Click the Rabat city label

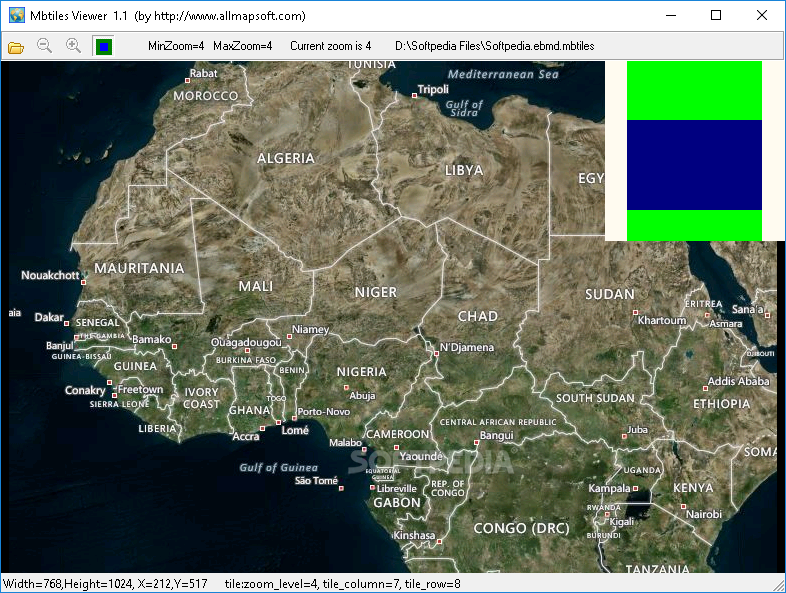point(204,73)
